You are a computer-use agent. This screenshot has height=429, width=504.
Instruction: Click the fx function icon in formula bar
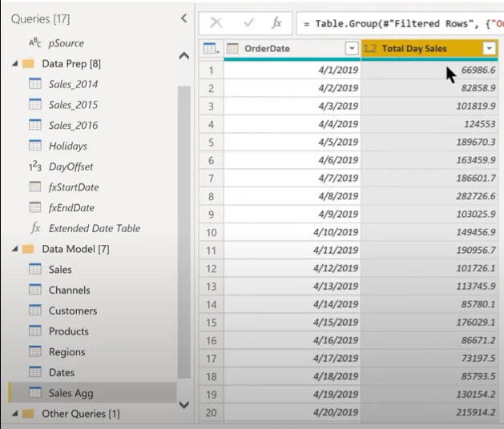click(276, 22)
